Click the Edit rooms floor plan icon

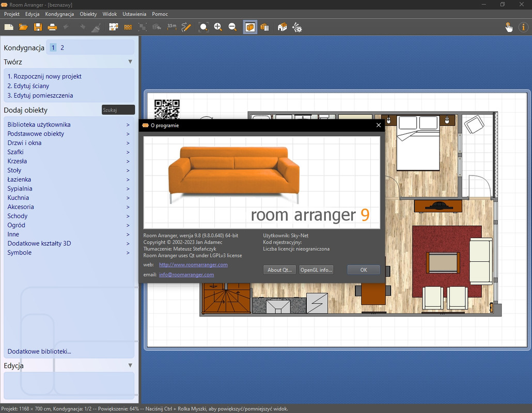113,27
